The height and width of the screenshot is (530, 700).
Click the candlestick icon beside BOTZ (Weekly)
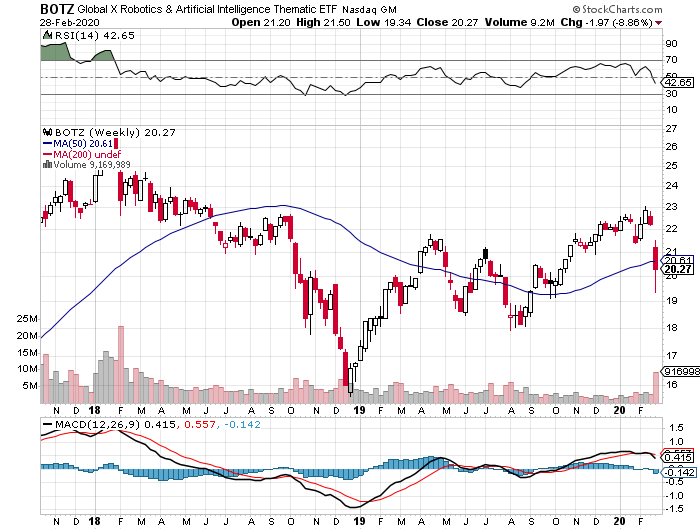[x=47, y=132]
